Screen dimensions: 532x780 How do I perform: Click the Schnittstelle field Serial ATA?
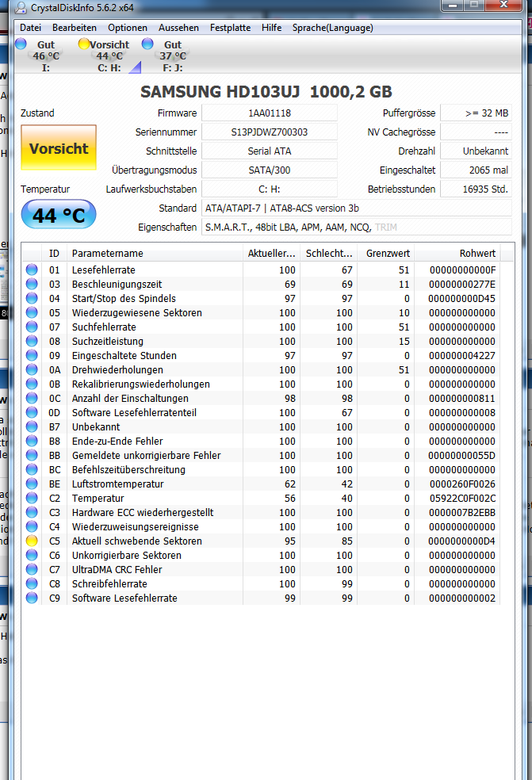pos(270,151)
